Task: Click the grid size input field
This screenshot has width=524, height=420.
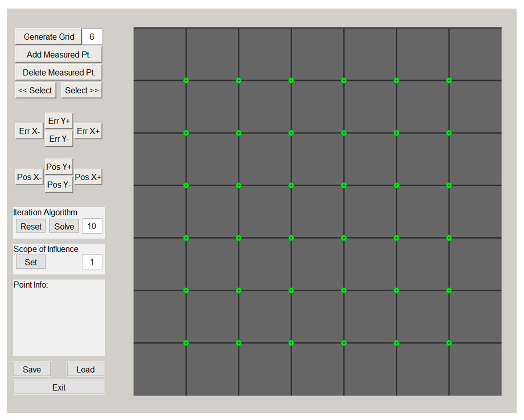Action: (92, 37)
